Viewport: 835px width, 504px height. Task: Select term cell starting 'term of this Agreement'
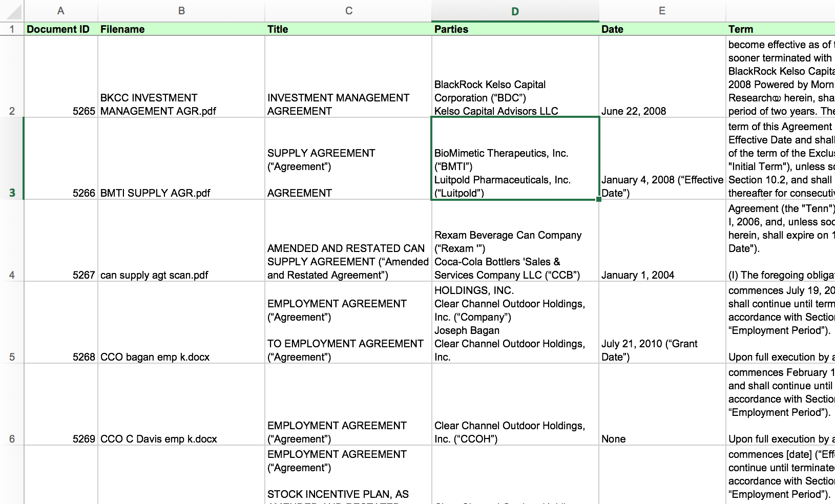781,159
